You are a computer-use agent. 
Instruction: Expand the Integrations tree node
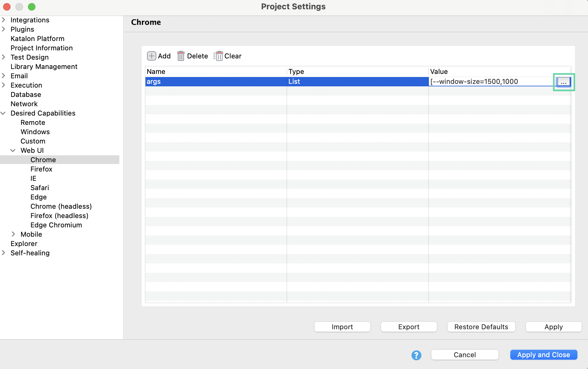pyautogui.click(x=4, y=20)
